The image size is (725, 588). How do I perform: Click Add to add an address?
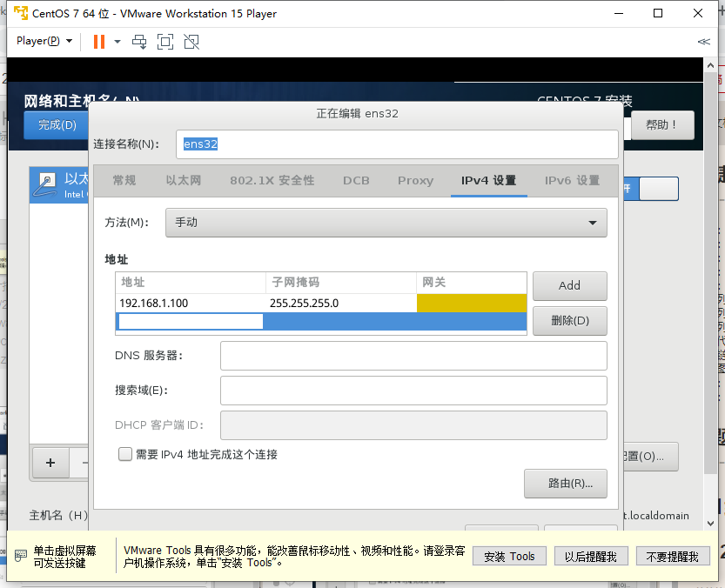[x=569, y=285]
